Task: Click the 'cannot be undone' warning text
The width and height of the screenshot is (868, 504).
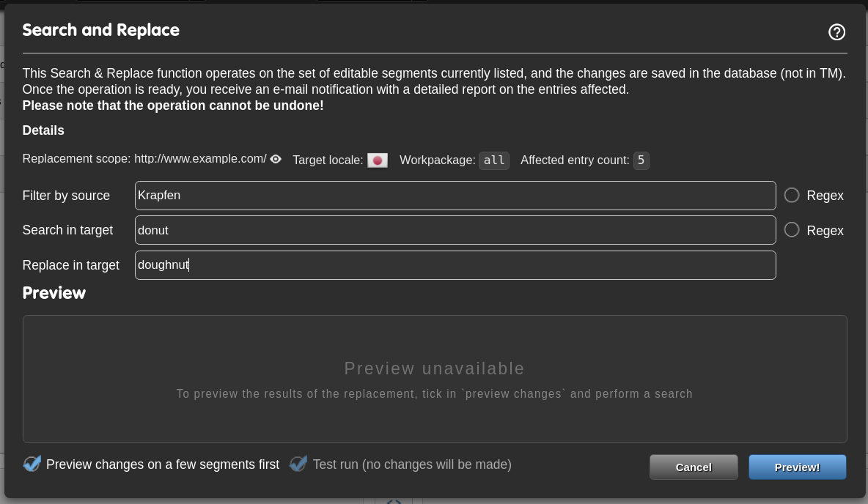Action: tap(173, 105)
